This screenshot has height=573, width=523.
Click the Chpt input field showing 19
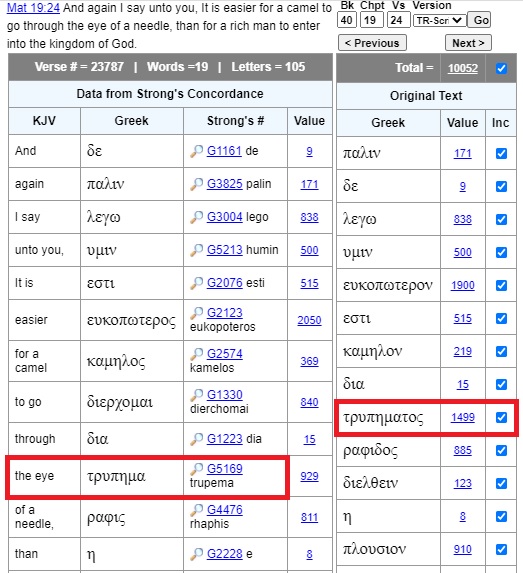(371, 20)
